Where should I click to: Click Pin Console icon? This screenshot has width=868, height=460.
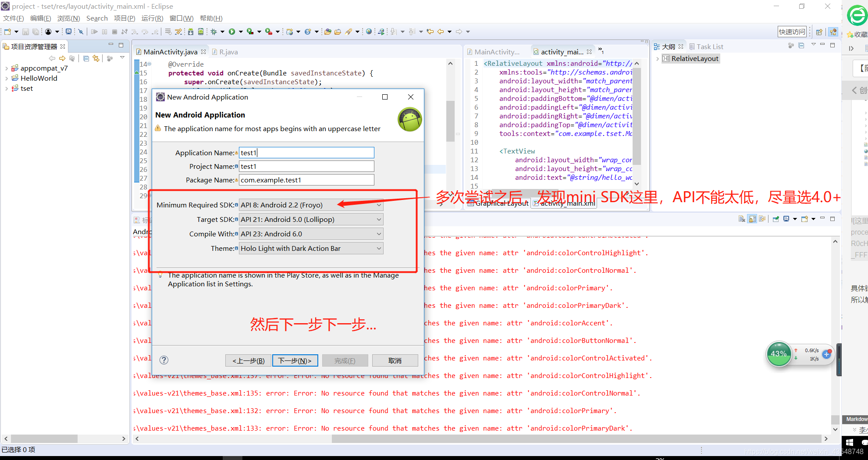[776, 219]
